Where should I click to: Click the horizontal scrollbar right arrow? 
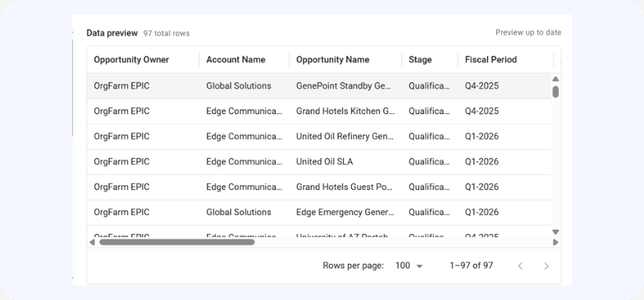[556, 242]
